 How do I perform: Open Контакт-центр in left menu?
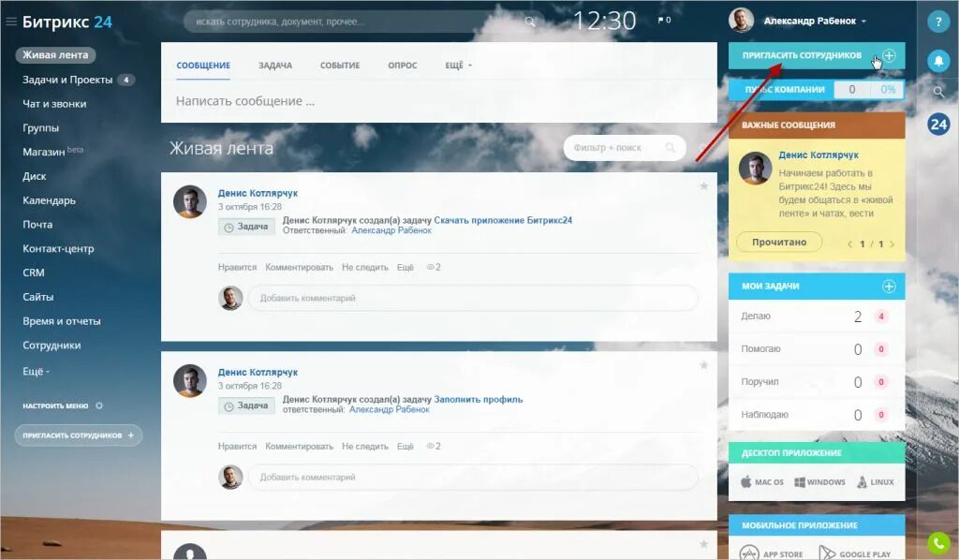tap(58, 249)
